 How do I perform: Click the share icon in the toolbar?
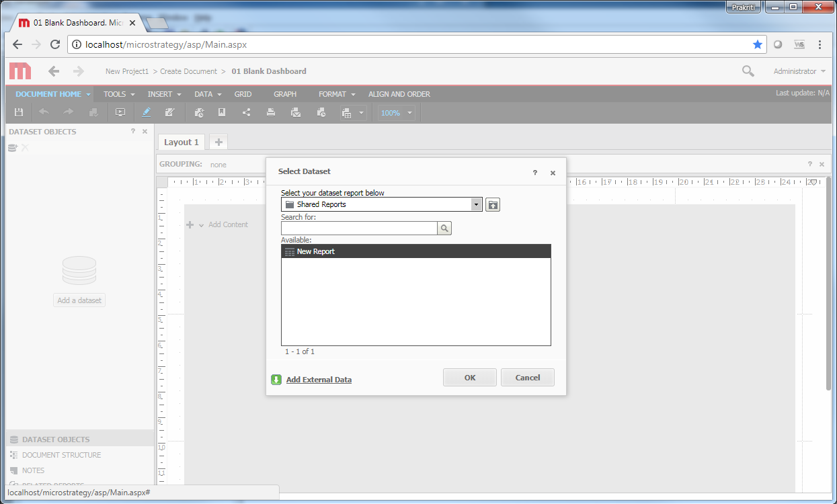(246, 113)
